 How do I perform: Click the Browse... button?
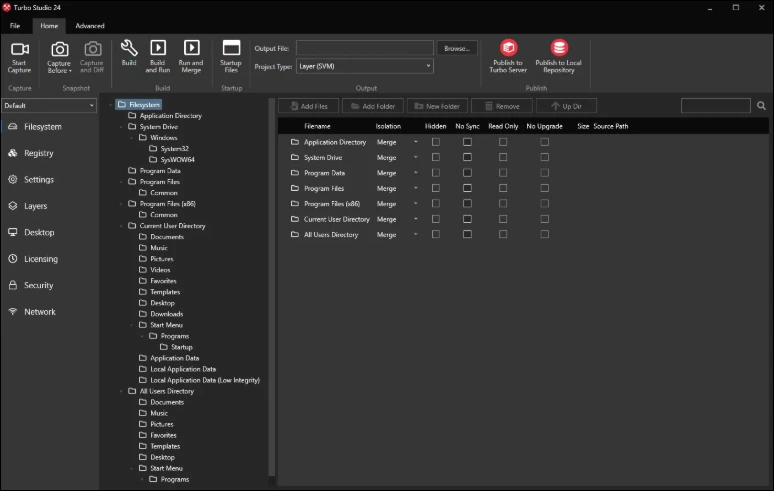pos(457,48)
